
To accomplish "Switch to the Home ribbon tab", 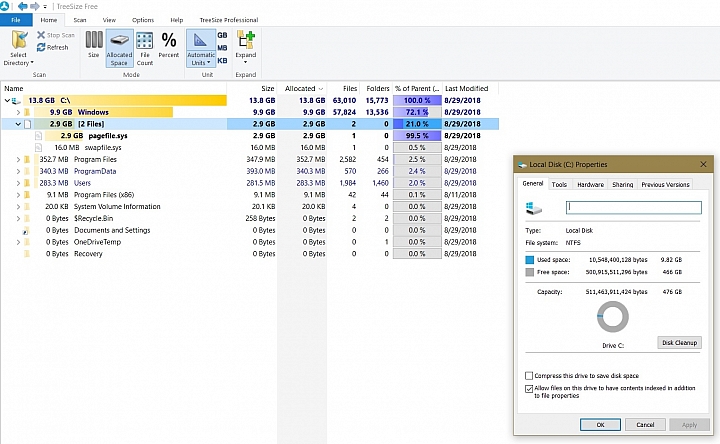I will 49,20.
